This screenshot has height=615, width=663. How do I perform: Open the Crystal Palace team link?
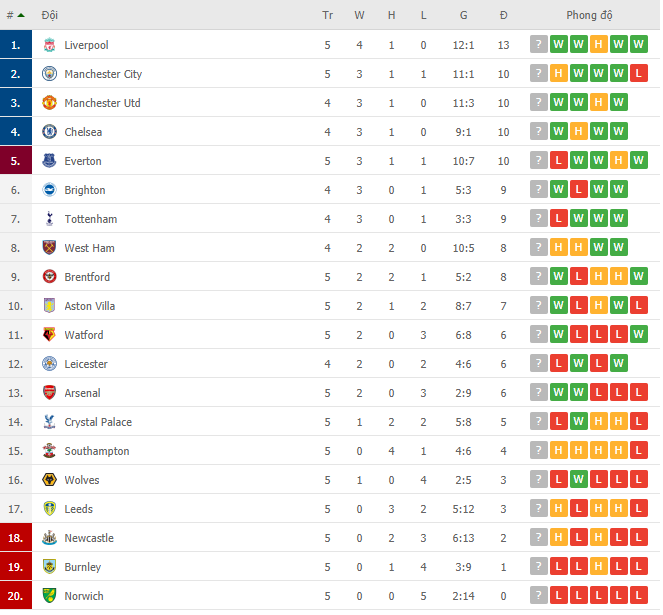[x=98, y=422]
